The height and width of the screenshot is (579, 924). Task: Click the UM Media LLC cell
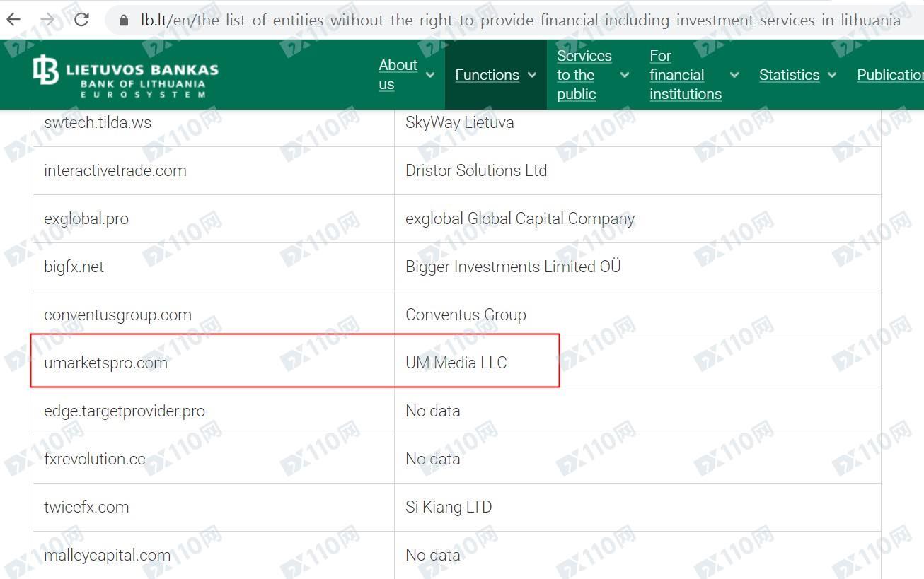point(637,363)
